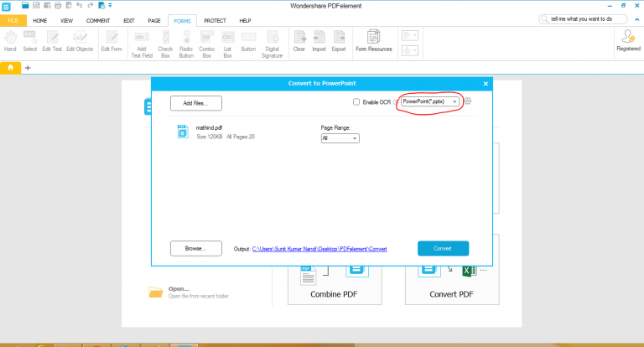Image resolution: width=644 pixels, height=347 pixels.
Task: Click Combine PDF tile behind dialog
Action: click(335, 285)
